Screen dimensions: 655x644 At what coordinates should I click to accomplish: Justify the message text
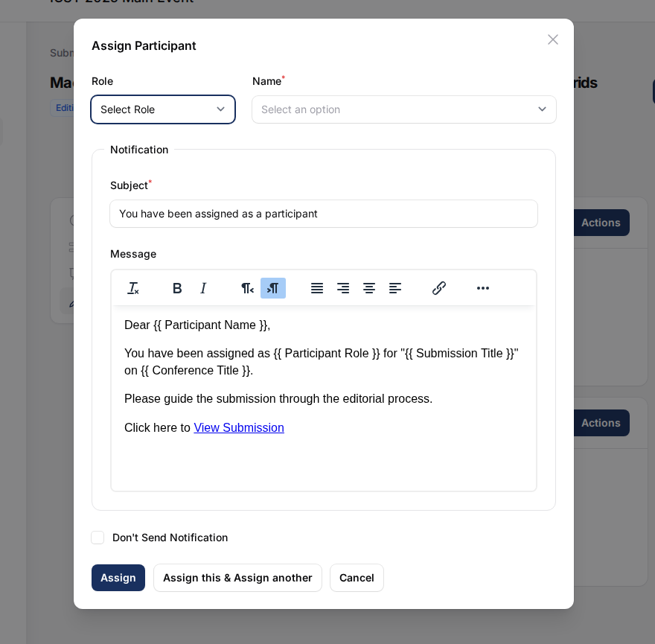click(317, 288)
